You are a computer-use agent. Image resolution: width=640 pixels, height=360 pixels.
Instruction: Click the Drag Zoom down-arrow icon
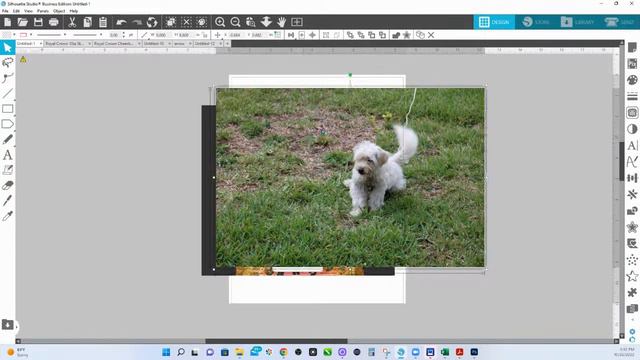pos(266,22)
